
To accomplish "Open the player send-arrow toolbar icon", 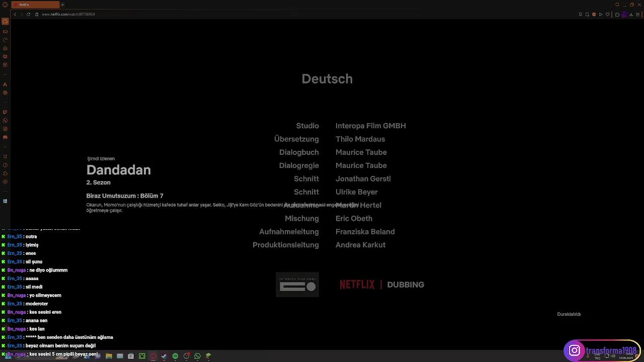I will tap(601, 14).
